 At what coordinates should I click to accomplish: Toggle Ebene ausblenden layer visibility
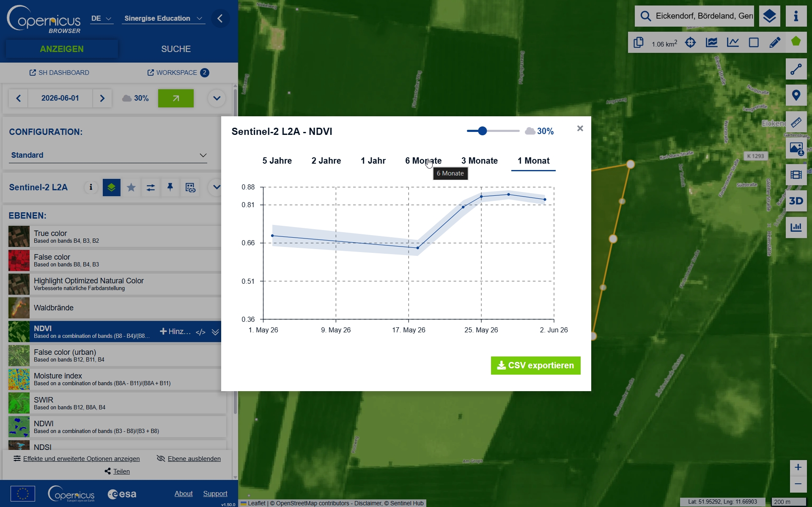click(x=189, y=459)
